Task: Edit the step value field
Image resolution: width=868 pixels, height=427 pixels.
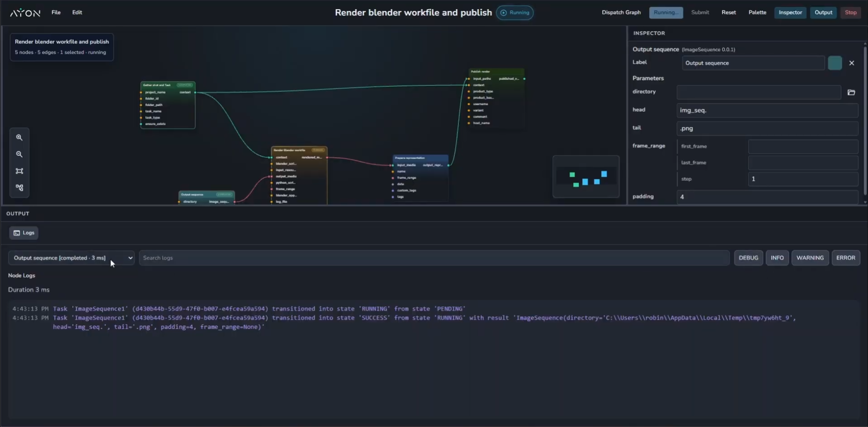Action: pos(803,179)
